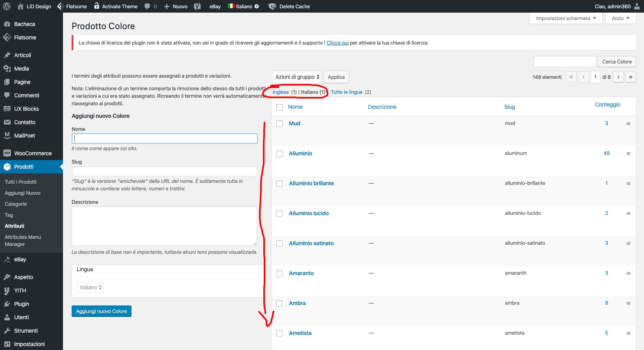The width and height of the screenshot is (644, 350).
Task: Check the Amaranto row checkbox
Action: coord(279,274)
